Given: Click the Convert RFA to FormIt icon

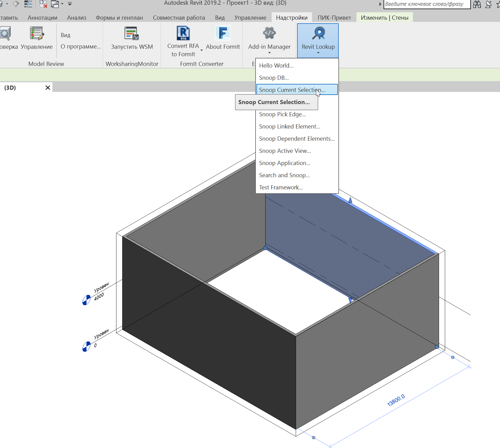Looking at the screenshot, I should pyautogui.click(x=183, y=33).
